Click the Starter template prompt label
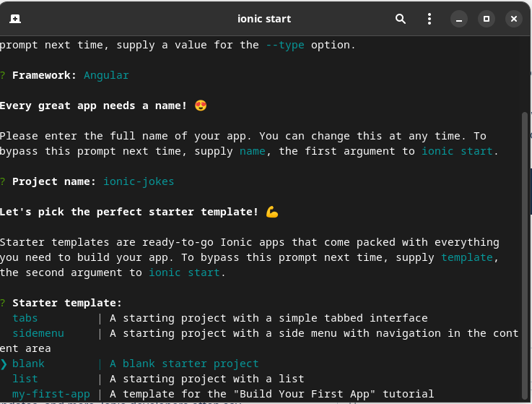Screen dimensions: 532x404 click(67, 303)
